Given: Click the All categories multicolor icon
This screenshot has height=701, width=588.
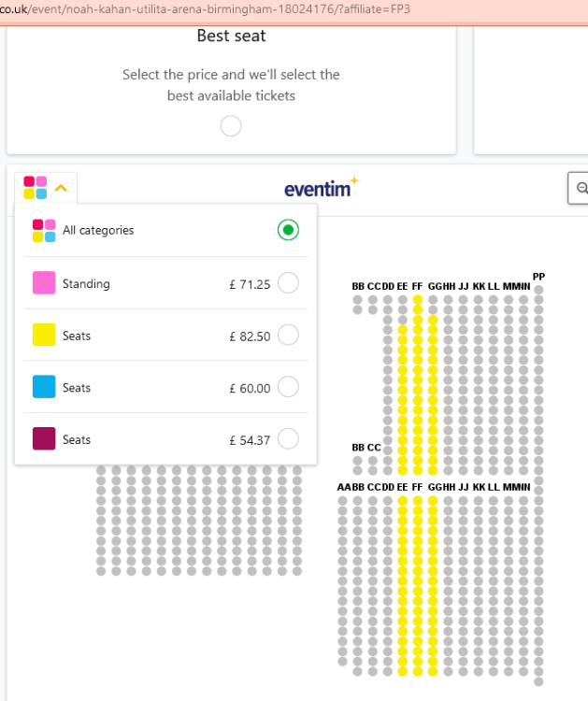Looking at the screenshot, I should pyautogui.click(x=44, y=230).
